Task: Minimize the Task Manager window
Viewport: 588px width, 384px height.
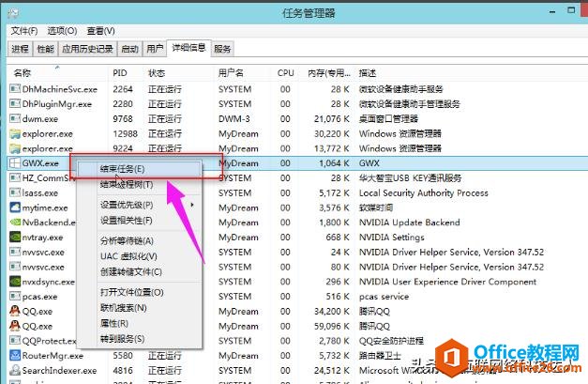Action: (x=552, y=12)
